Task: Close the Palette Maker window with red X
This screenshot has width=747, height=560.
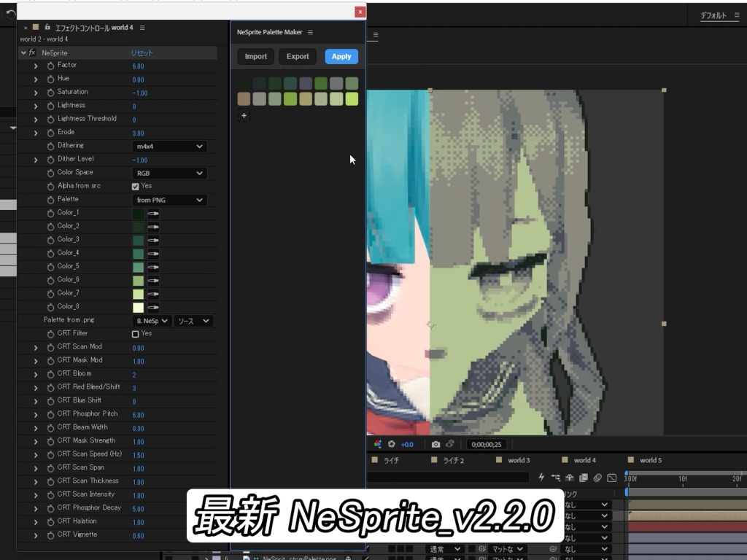Action: (x=360, y=12)
